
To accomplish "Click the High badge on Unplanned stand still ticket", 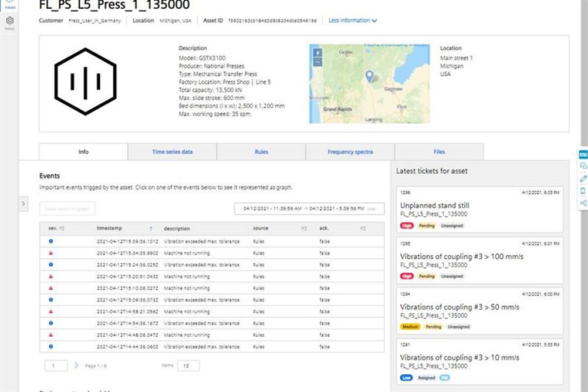I will (407, 225).
